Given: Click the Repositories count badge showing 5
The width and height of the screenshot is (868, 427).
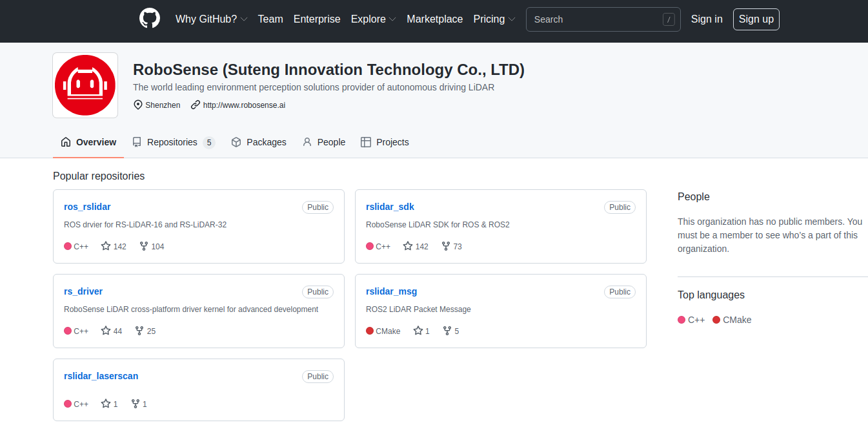Looking at the screenshot, I should pyautogui.click(x=209, y=143).
